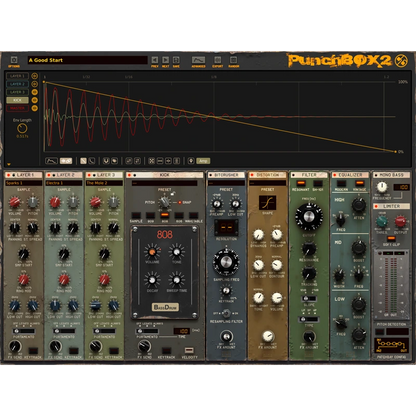
Task: Click the Patchbay Config routing diagram
Action: pos(391,345)
